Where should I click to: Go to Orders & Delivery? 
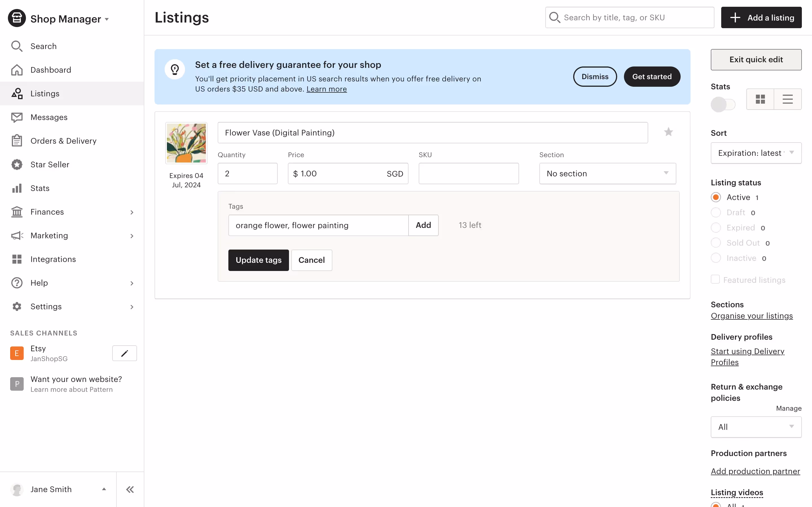coord(63,141)
